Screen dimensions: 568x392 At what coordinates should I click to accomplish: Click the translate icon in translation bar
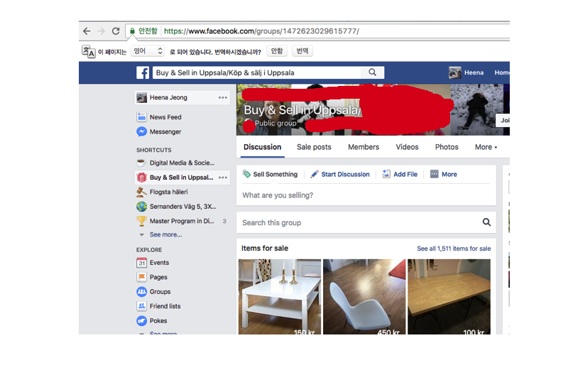pyautogui.click(x=88, y=51)
